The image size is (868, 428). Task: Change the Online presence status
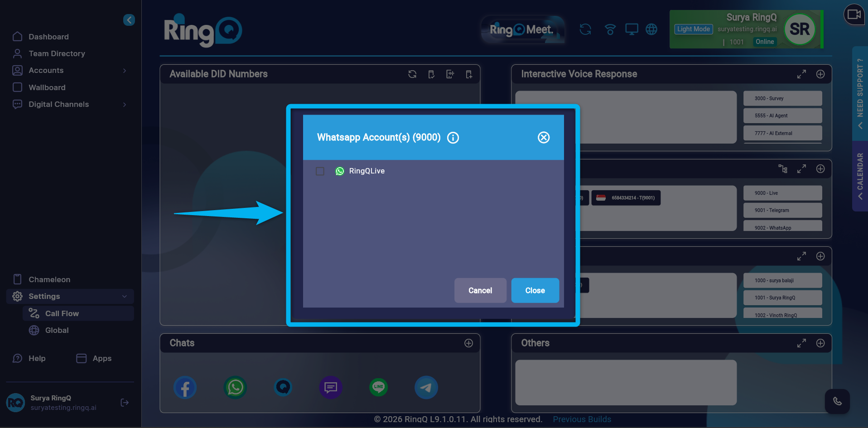click(765, 42)
